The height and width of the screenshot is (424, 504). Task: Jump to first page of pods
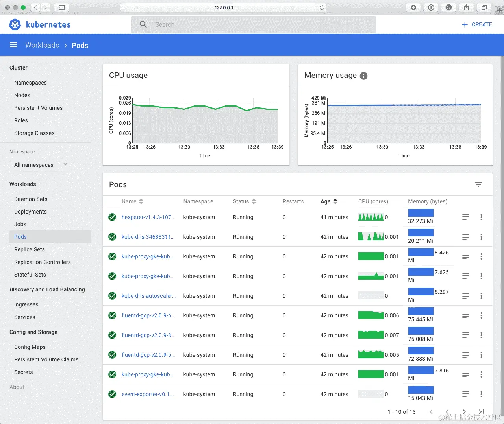(x=430, y=412)
